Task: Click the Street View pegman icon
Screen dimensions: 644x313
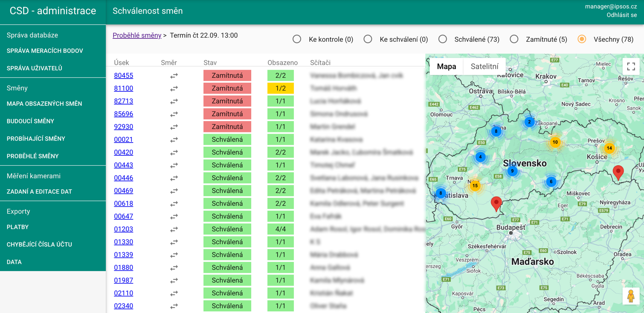Action: tap(630, 296)
